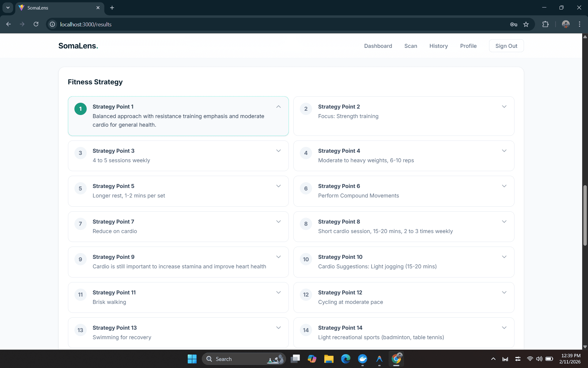
Task: Open a new browser tab
Action: pyautogui.click(x=112, y=8)
